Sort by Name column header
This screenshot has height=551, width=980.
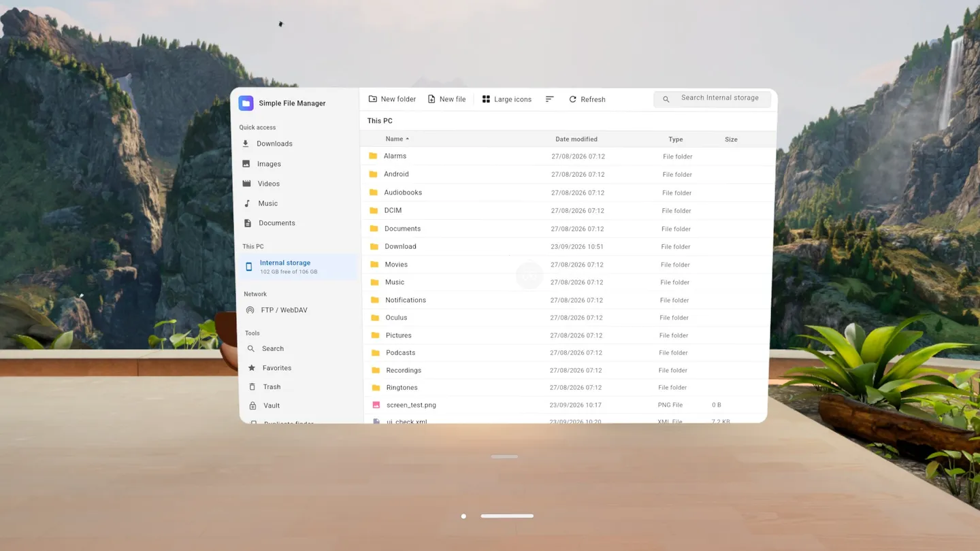[397, 139]
